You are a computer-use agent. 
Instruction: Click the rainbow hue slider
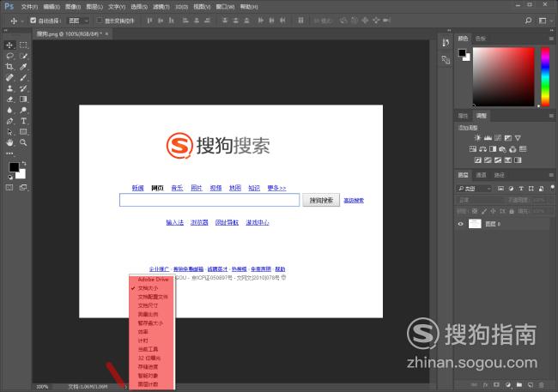[545, 77]
